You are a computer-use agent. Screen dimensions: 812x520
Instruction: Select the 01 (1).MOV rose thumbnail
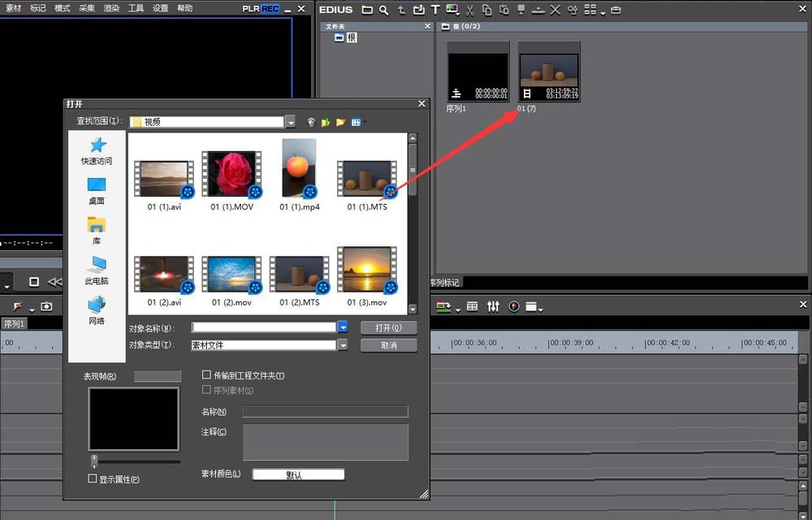[x=232, y=175]
